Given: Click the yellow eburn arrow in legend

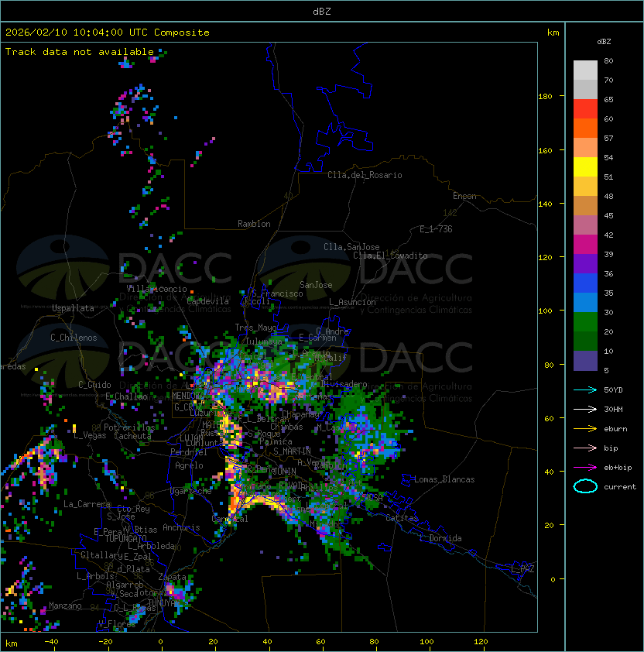Looking at the screenshot, I should 585,429.
